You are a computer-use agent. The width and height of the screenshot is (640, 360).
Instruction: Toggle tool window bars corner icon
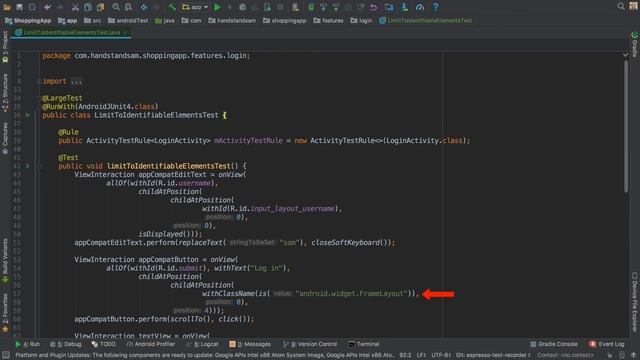coord(6,356)
